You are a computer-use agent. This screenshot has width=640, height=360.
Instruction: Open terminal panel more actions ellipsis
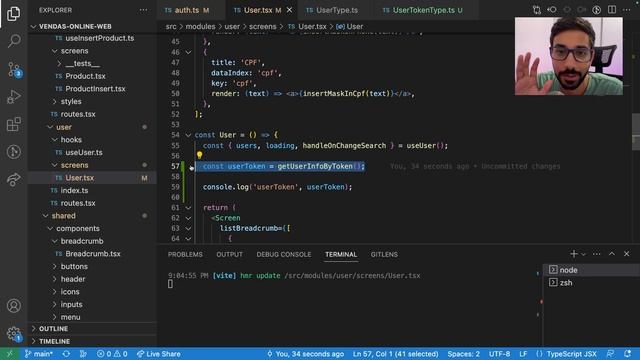pos(596,254)
